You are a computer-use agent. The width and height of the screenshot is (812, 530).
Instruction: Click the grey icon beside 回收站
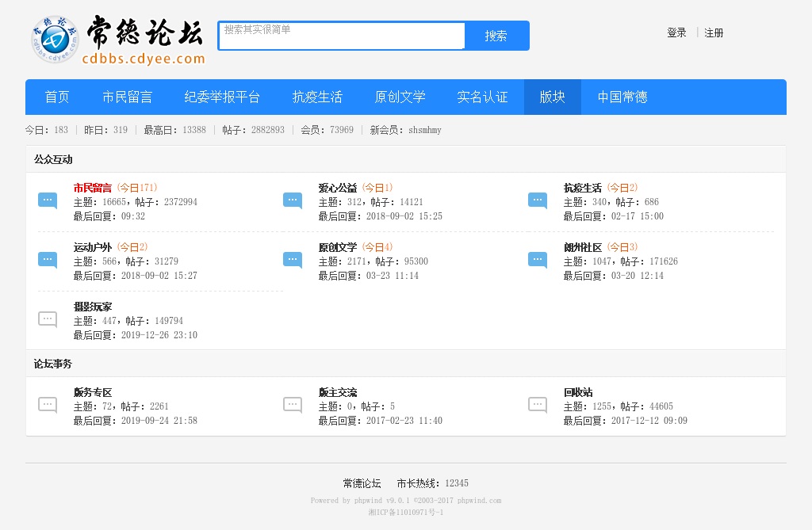[x=538, y=405]
